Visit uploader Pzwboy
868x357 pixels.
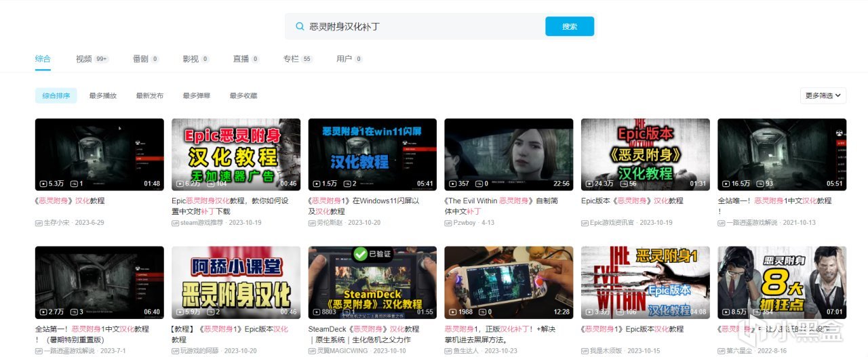click(465, 222)
